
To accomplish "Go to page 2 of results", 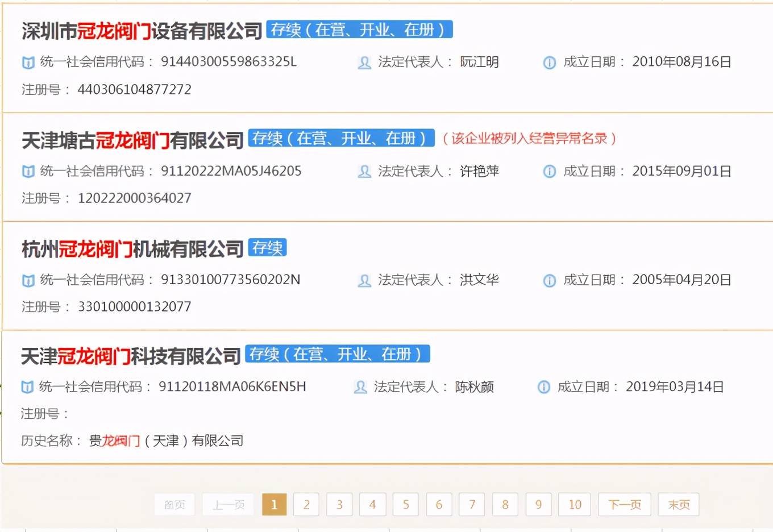I will pyautogui.click(x=306, y=505).
